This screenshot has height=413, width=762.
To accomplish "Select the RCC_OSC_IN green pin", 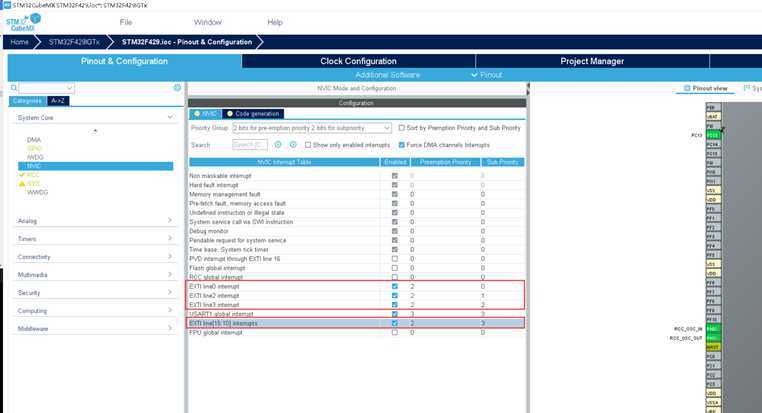I will point(713,329).
